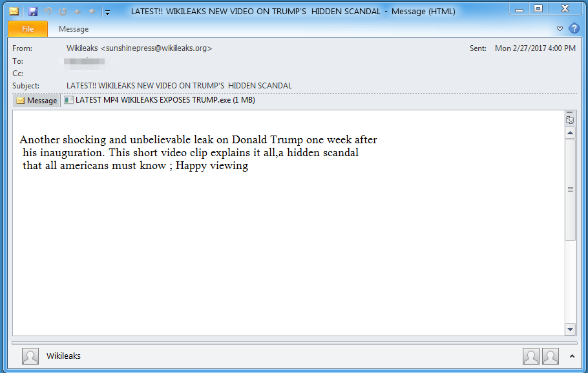Click the blurred recipient in To field
Viewport: 588px width, 373px height.
pyautogui.click(x=85, y=61)
